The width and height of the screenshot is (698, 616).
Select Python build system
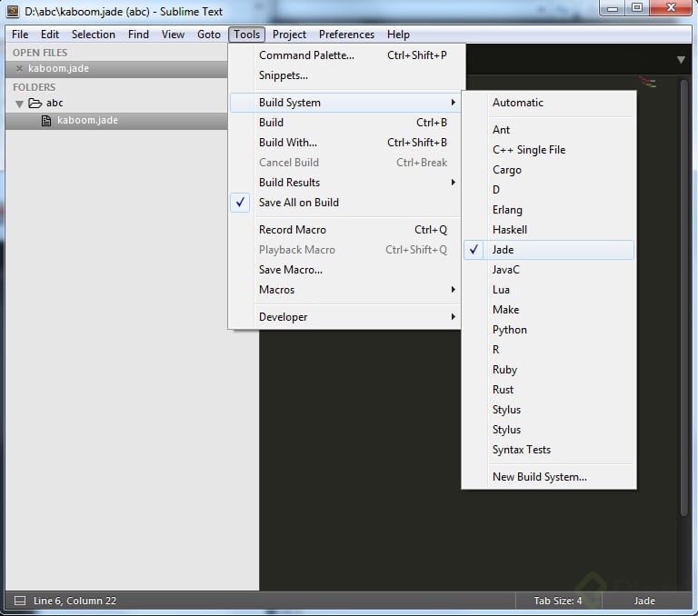coord(549,330)
